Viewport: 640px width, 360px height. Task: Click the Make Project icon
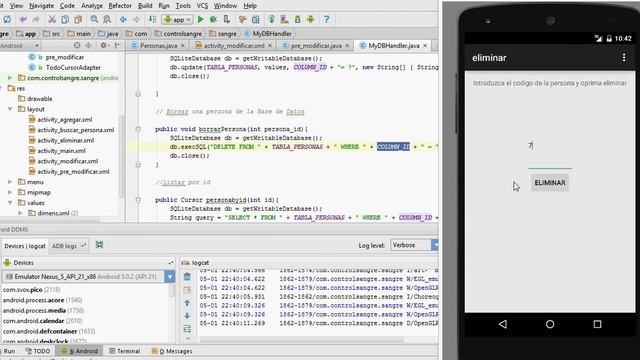pyautogui.click(x=152, y=19)
